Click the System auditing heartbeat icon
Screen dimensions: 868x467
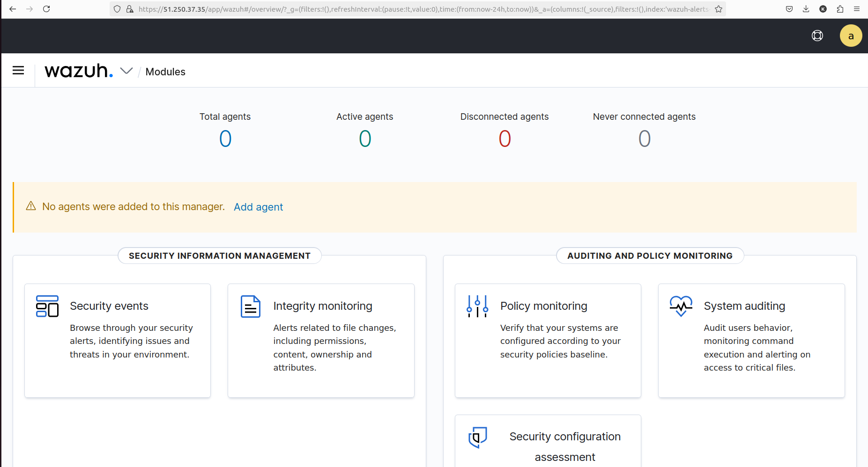click(x=681, y=306)
